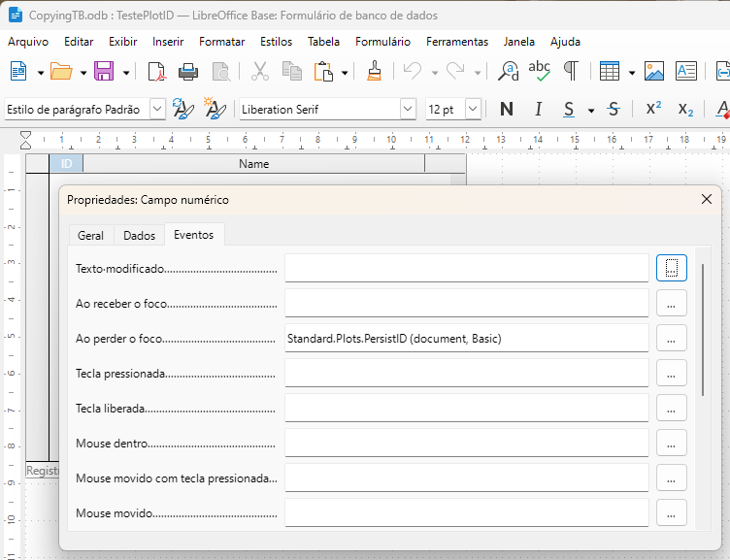Click the Print icon in toolbar
The height and width of the screenshot is (560, 730).
pos(188,71)
